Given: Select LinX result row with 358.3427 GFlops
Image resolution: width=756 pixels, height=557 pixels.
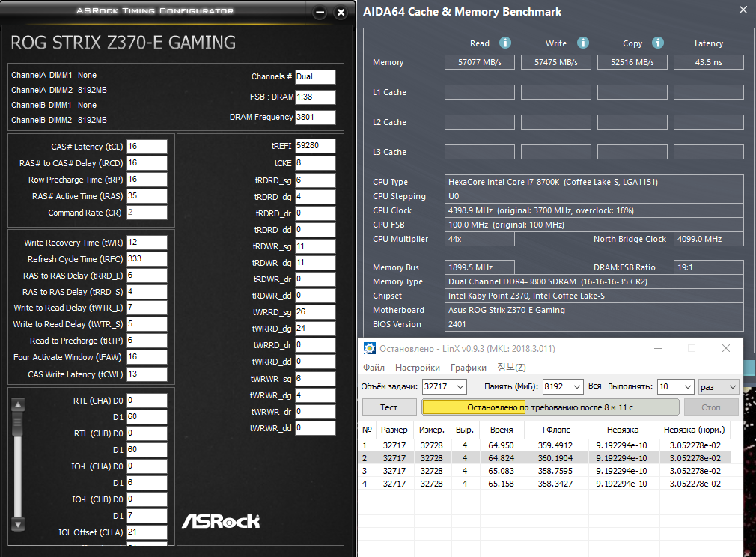Looking at the screenshot, I should 546,483.
